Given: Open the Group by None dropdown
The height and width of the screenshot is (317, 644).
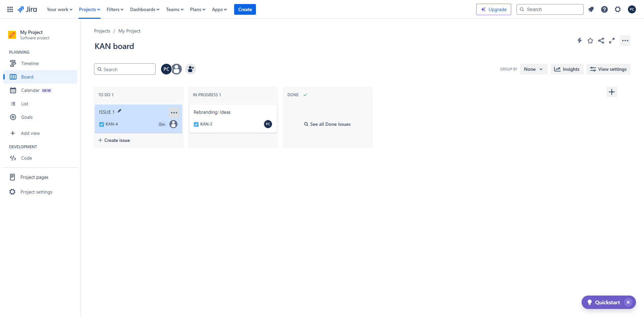Looking at the screenshot, I should pos(534,69).
